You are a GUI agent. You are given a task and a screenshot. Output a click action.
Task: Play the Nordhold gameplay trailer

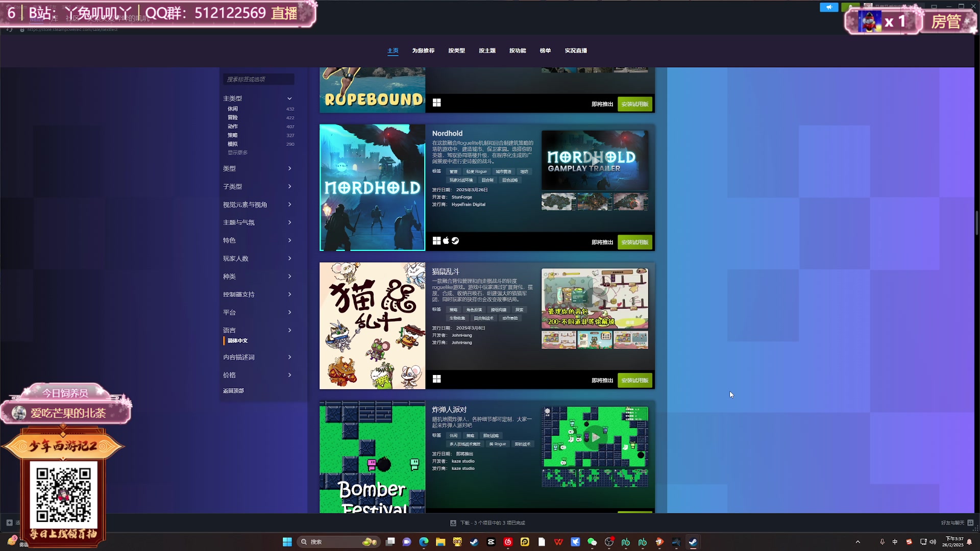coord(595,160)
